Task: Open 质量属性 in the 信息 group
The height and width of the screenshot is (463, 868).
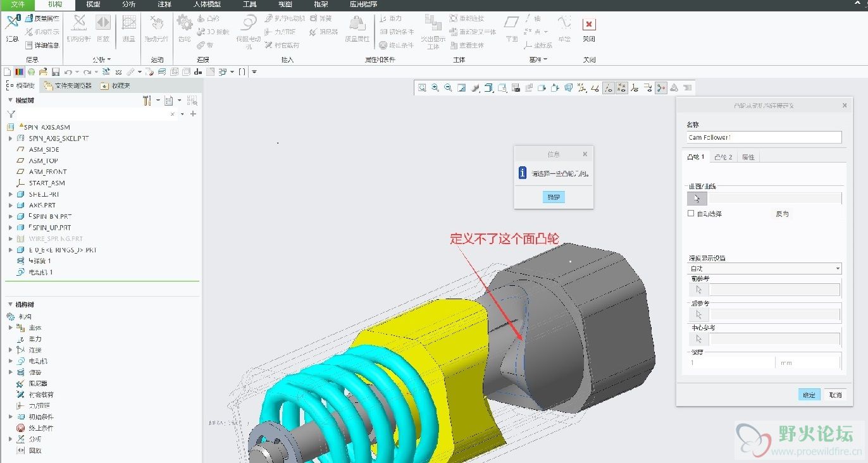Action: pyautogui.click(x=42, y=18)
